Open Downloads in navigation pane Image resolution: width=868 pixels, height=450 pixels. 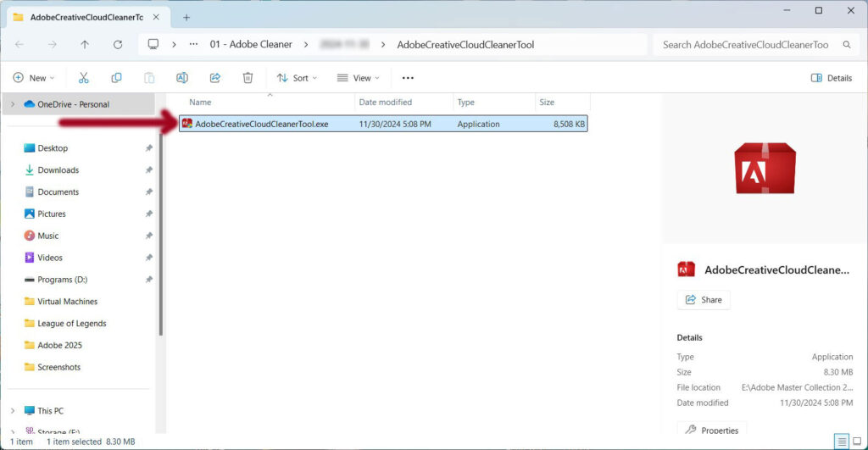[58, 170]
